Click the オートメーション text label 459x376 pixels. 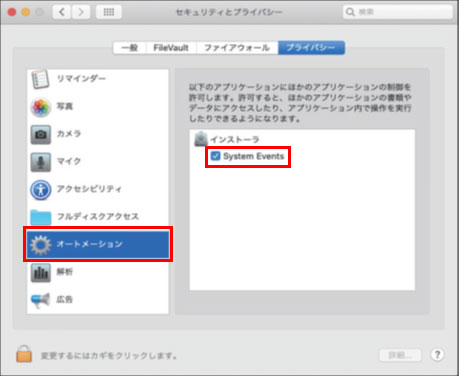click(89, 244)
